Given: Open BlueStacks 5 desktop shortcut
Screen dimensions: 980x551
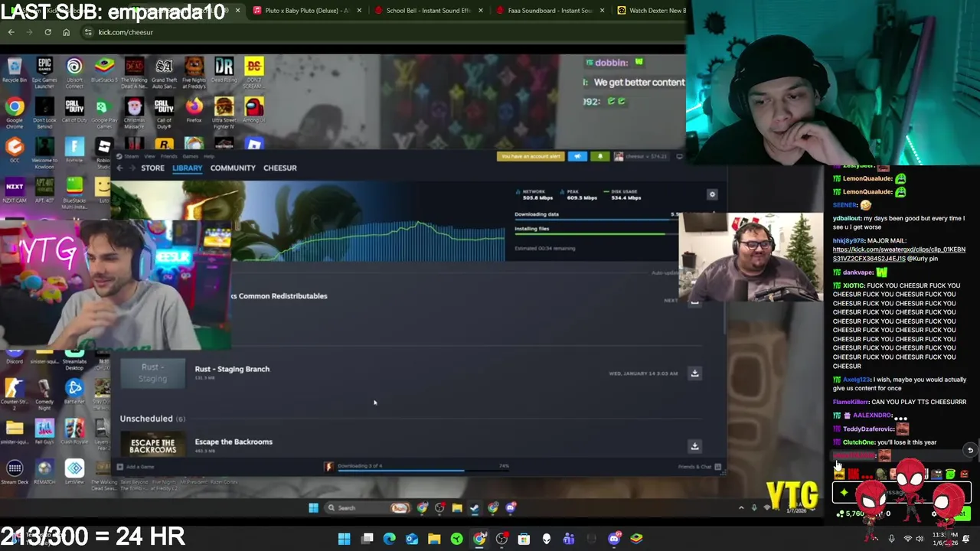Looking at the screenshot, I should pyautogui.click(x=104, y=69).
